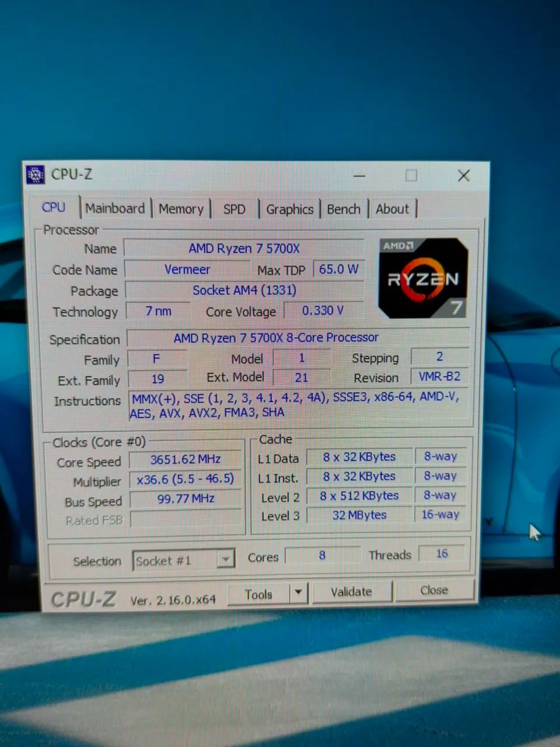Click the CPU-Z title bar app icon
This screenshot has height=747, width=560.
(x=35, y=174)
